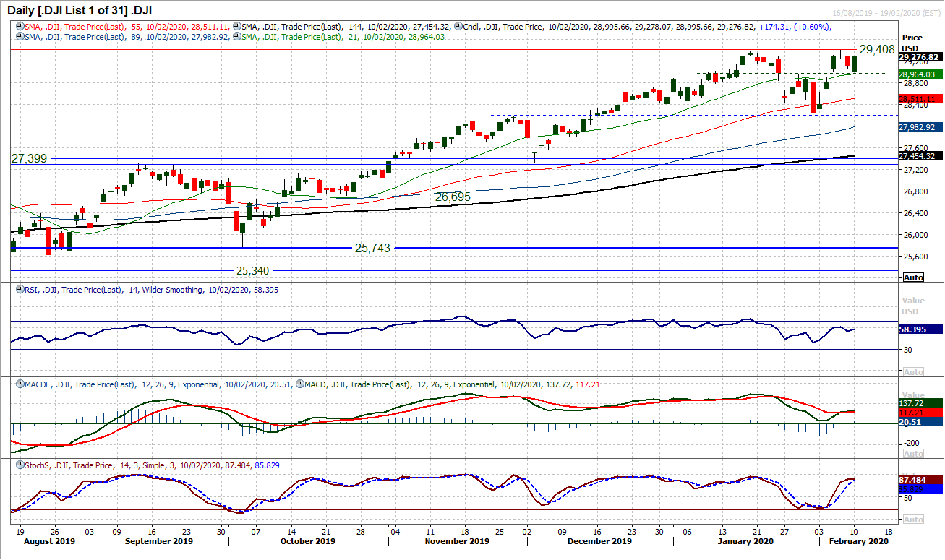Click the Value USD header in RSI panel
The width and height of the screenshot is (945, 560).
coord(912,308)
